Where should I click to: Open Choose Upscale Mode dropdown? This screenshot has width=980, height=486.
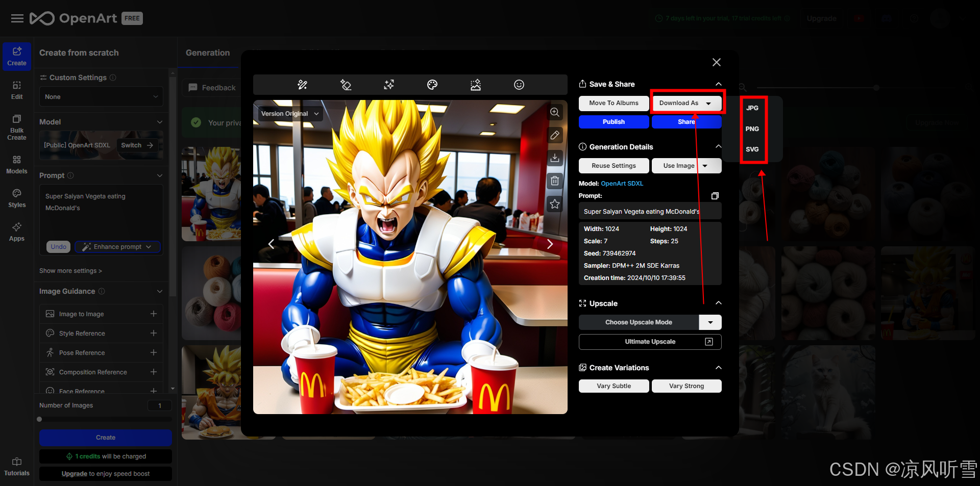(x=710, y=322)
